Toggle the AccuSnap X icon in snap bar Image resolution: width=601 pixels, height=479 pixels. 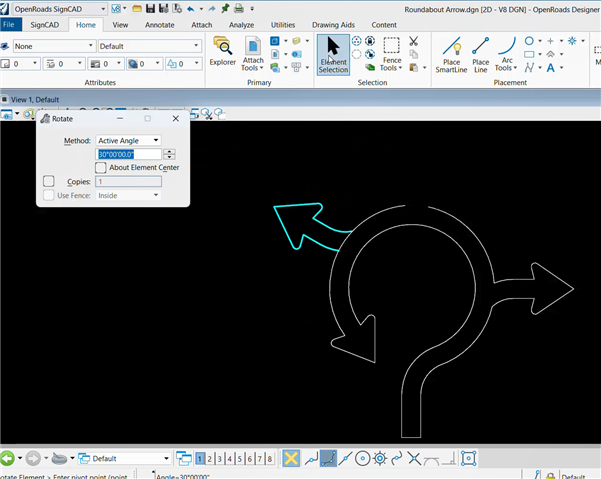click(291, 459)
